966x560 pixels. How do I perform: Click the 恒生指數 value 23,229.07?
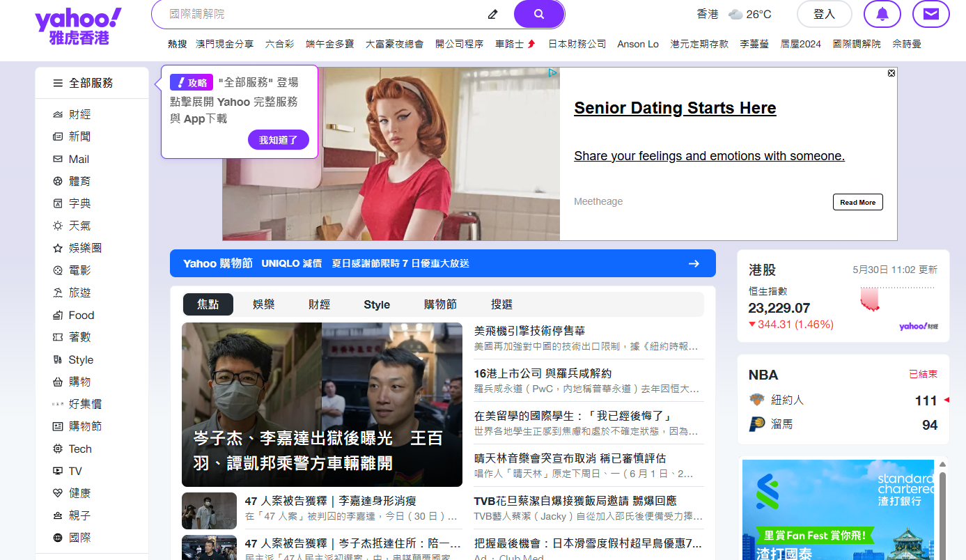click(779, 308)
